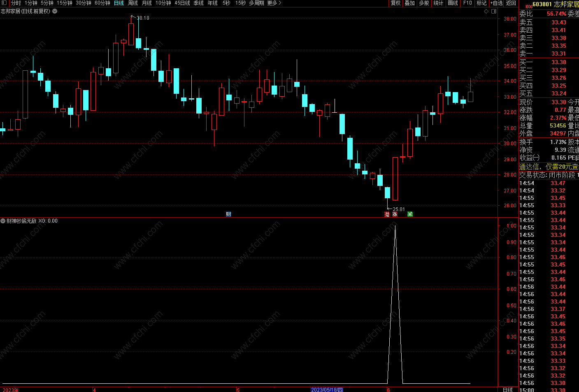Click the 买一 33.30 order row

[549, 62]
